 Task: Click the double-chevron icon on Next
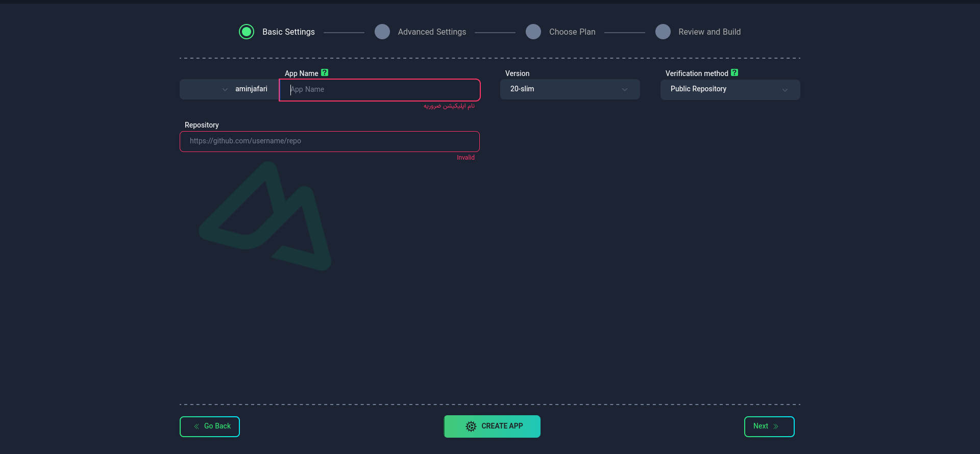pos(776,426)
